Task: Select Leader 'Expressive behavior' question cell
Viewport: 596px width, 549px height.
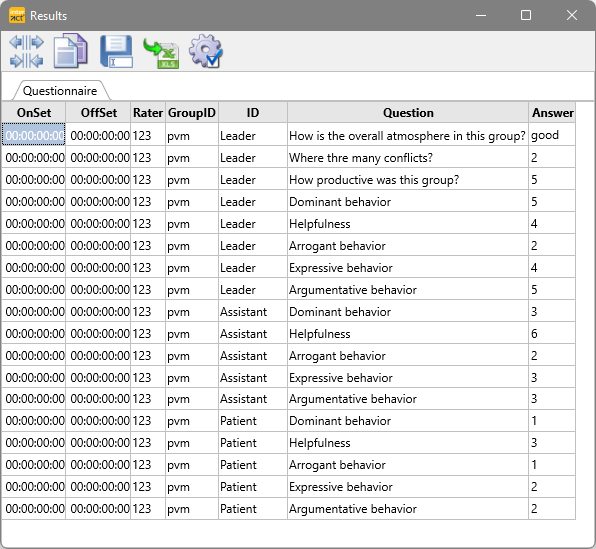Action: point(408,268)
